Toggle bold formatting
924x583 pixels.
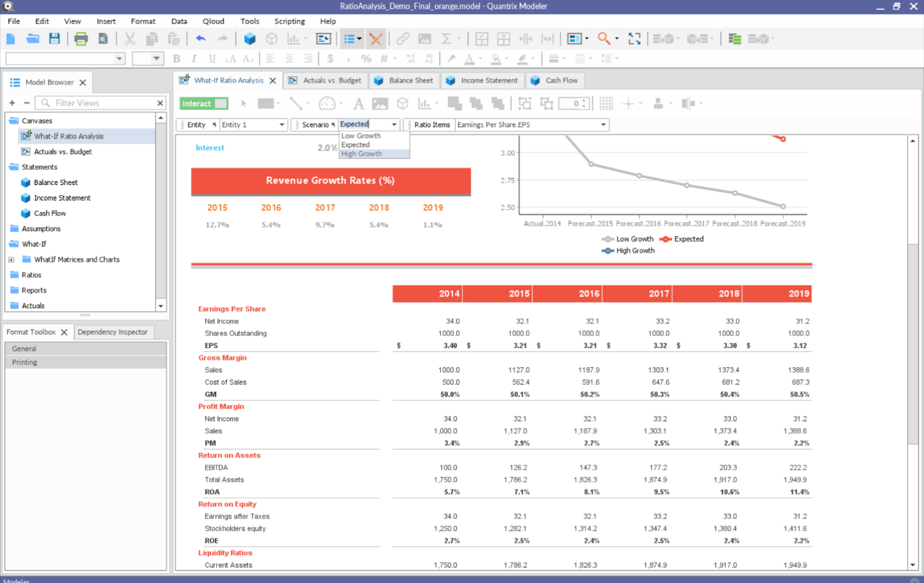point(177,58)
